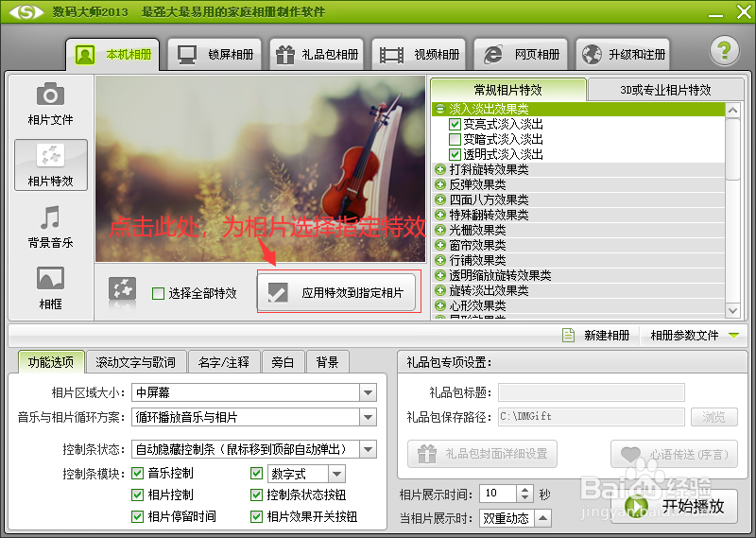The width and height of the screenshot is (756, 538).
Task: Click 心语传送(序言) button
Action: 674,454
